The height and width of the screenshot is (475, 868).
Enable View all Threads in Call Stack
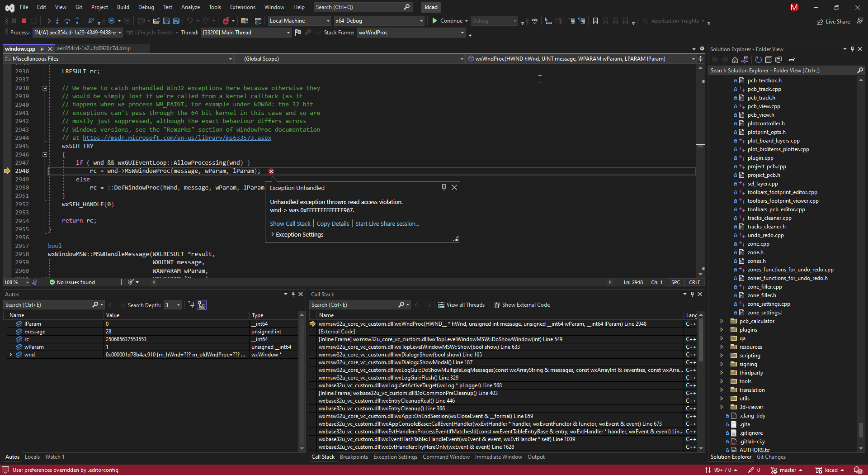461,304
